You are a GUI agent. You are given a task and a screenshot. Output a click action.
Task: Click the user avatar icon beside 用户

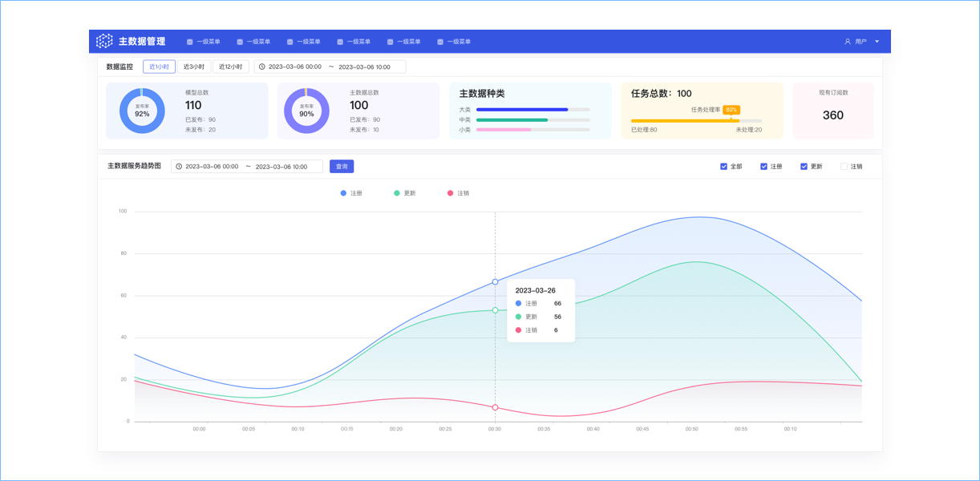click(x=848, y=42)
